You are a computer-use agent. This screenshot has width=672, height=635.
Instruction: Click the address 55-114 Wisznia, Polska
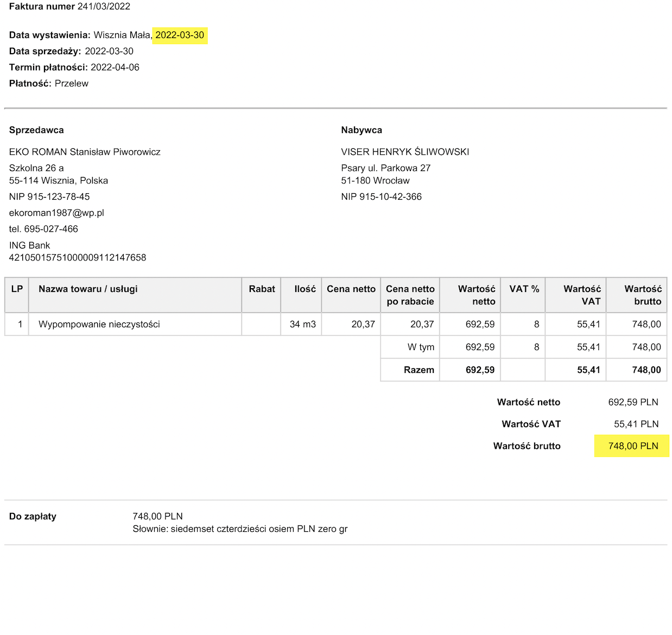coord(59,181)
